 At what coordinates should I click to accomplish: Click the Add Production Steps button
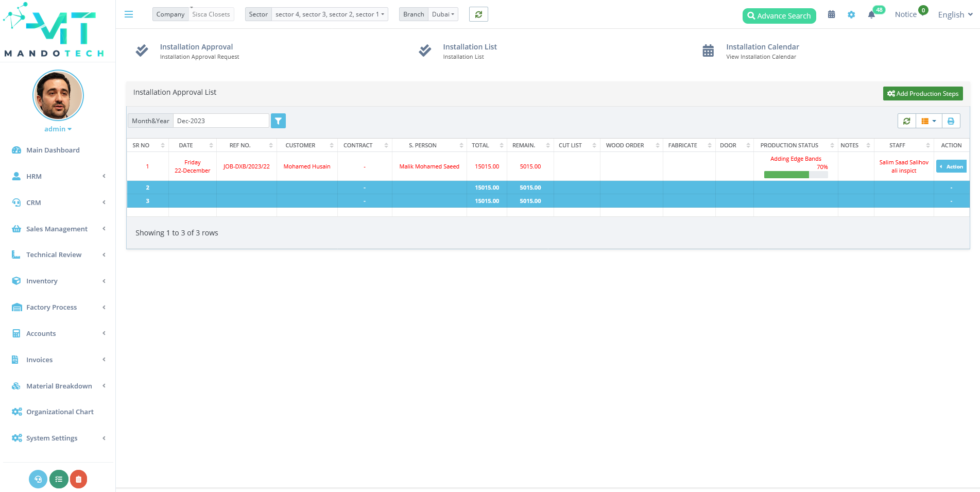point(922,93)
